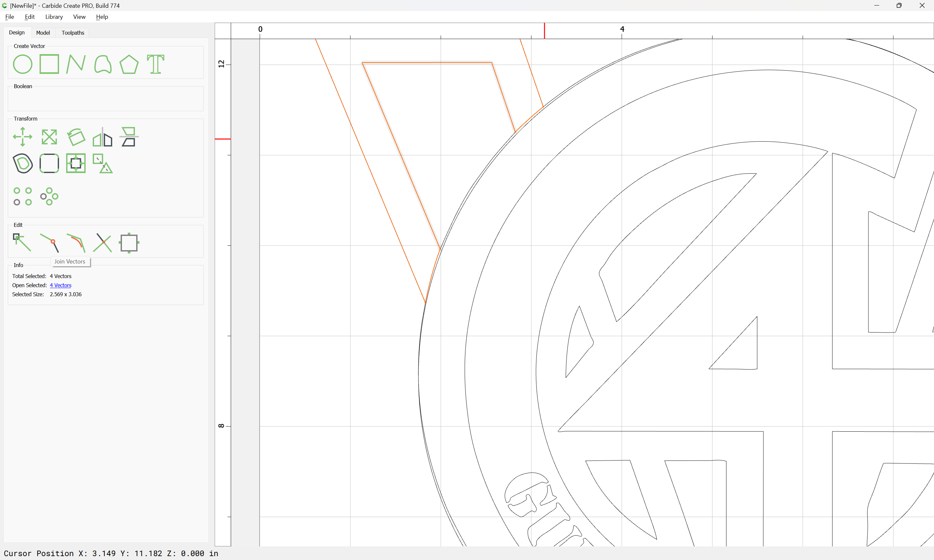Open the Linear Array tool
The width and height of the screenshot is (934, 560).
[x=23, y=196]
